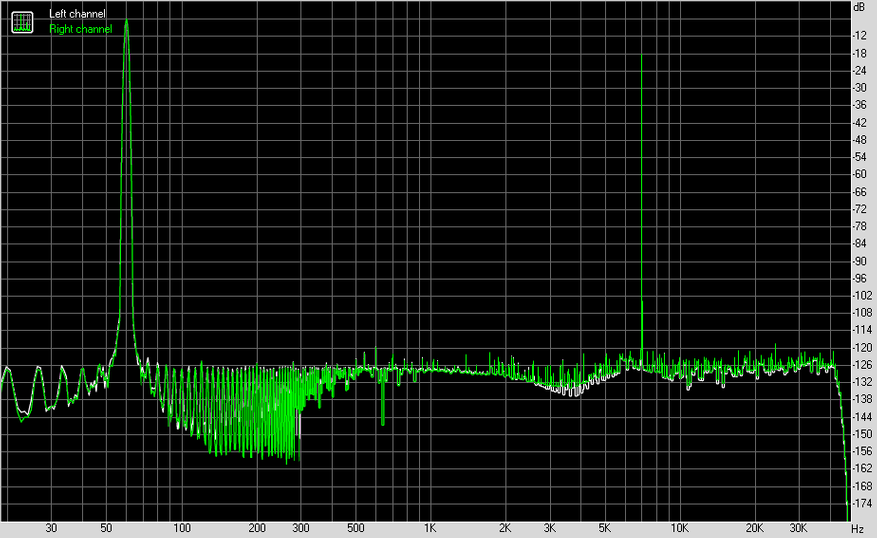Click the "-36" dB scale value
Viewport: 877px width, 538px height.
pos(859,105)
